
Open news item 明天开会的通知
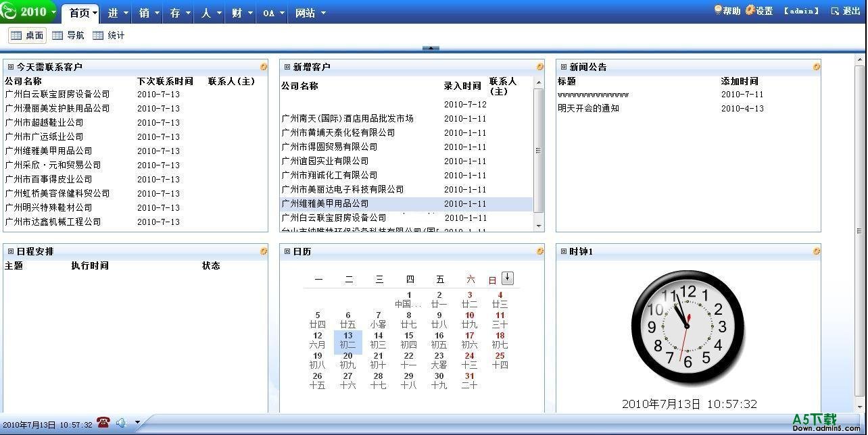pos(588,108)
